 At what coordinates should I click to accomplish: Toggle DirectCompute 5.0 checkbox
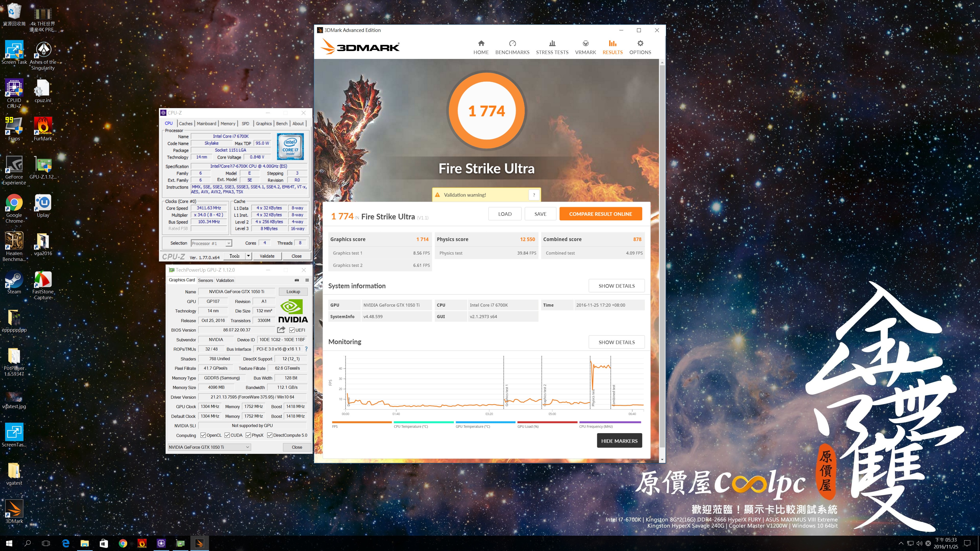click(x=270, y=435)
